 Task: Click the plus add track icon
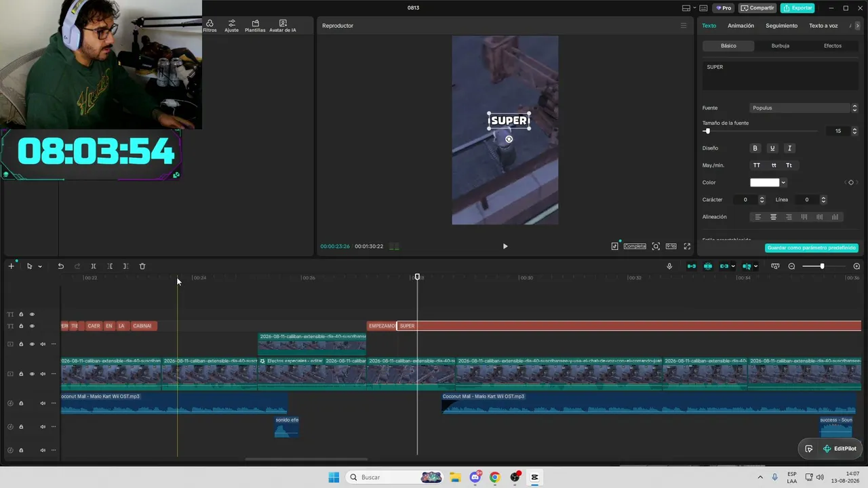(x=11, y=266)
